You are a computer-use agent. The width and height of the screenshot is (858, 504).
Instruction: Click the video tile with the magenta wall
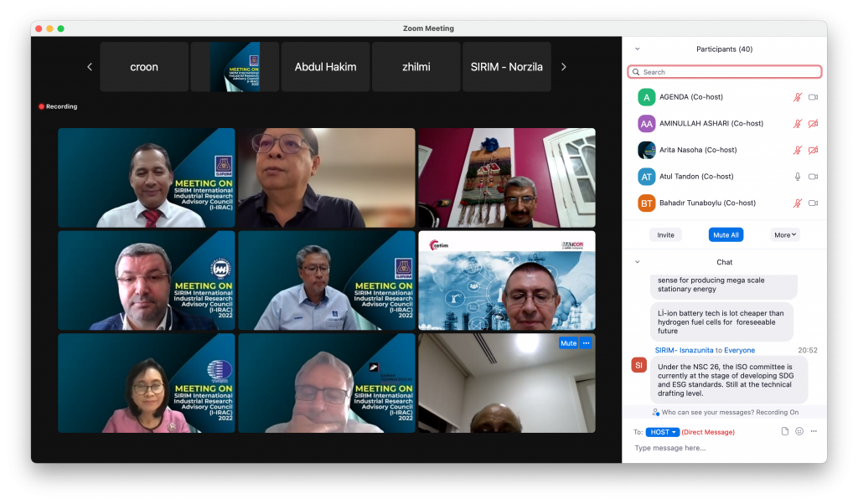pyautogui.click(x=507, y=178)
